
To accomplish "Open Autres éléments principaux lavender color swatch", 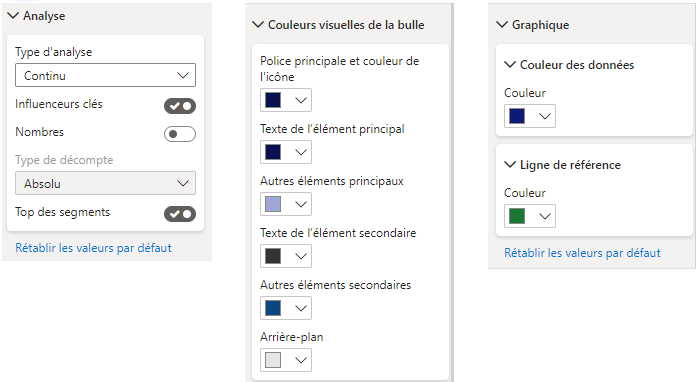I will tap(286, 204).
